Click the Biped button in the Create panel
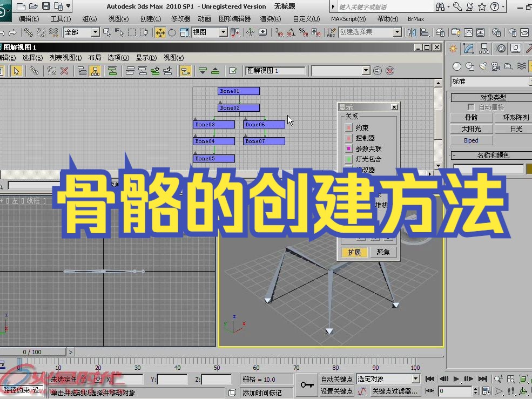This screenshot has height=399, width=532. tap(470, 140)
